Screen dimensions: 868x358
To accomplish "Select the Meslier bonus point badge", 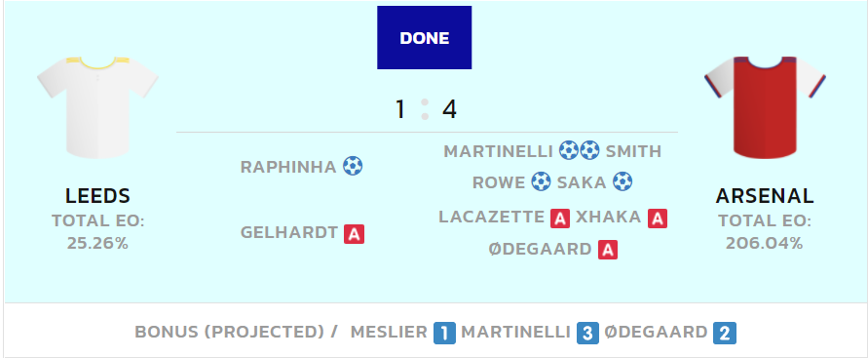I will pyautogui.click(x=444, y=333).
